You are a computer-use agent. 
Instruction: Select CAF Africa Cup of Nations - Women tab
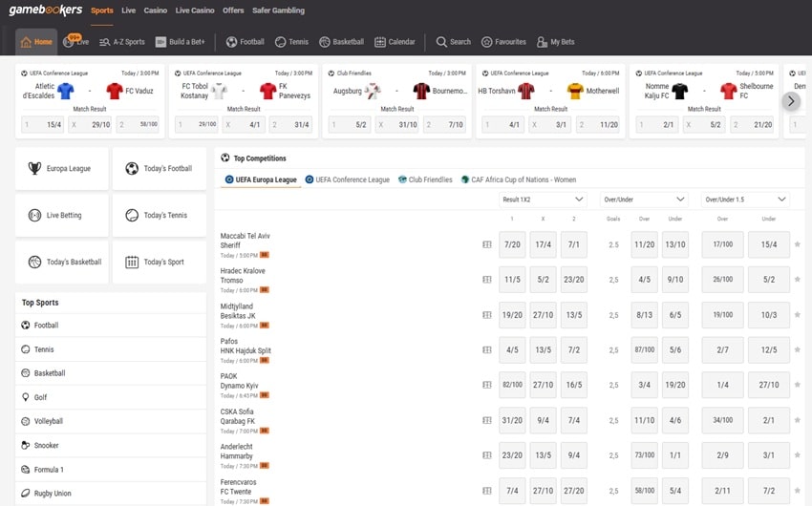tap(519, 179)
